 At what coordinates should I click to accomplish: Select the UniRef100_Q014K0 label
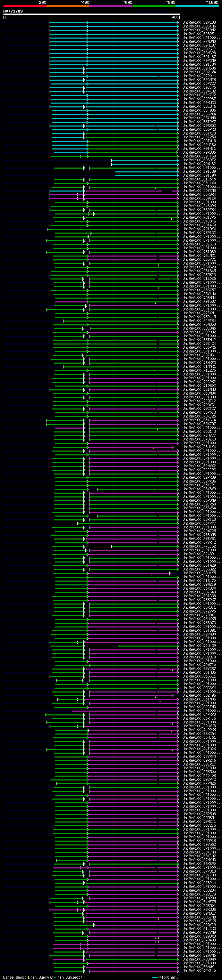click(199, 225)
